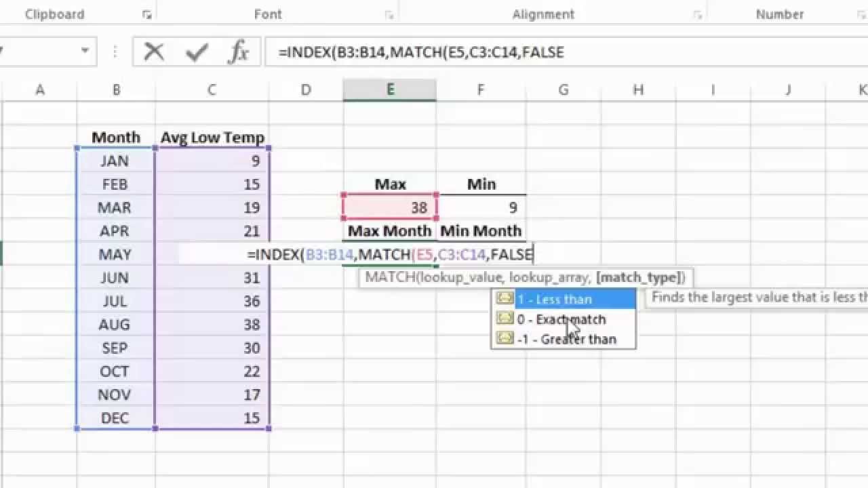Select column E header
This screenshot has width=868, height=488.
(x=390, y=89)
